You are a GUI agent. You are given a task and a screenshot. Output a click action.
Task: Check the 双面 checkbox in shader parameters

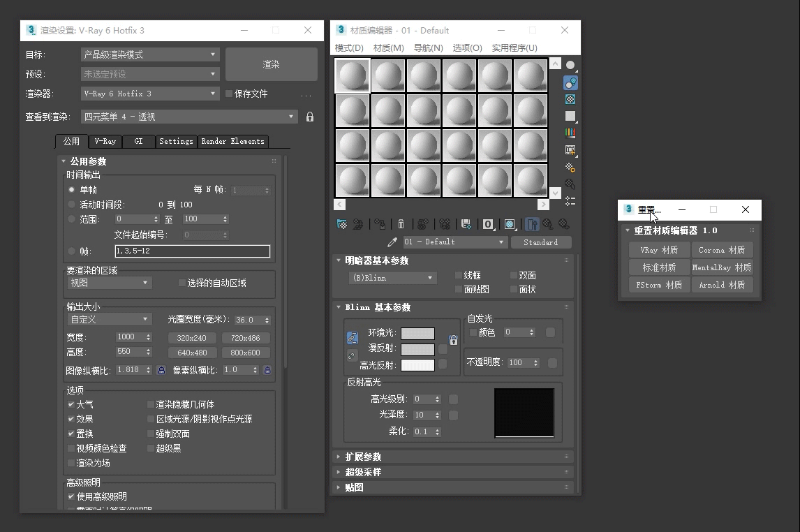(514, 275)
